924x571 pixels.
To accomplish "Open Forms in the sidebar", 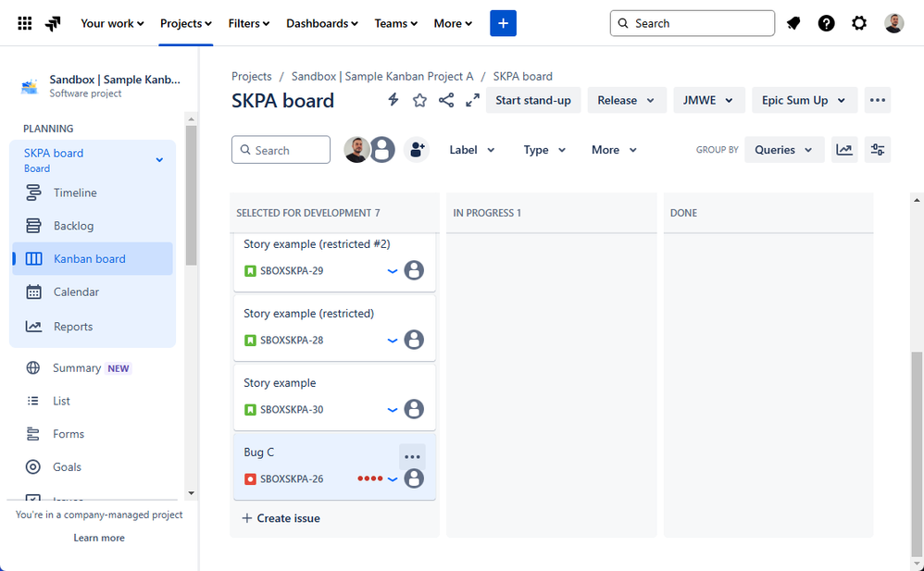I will (x=93, y=434).
